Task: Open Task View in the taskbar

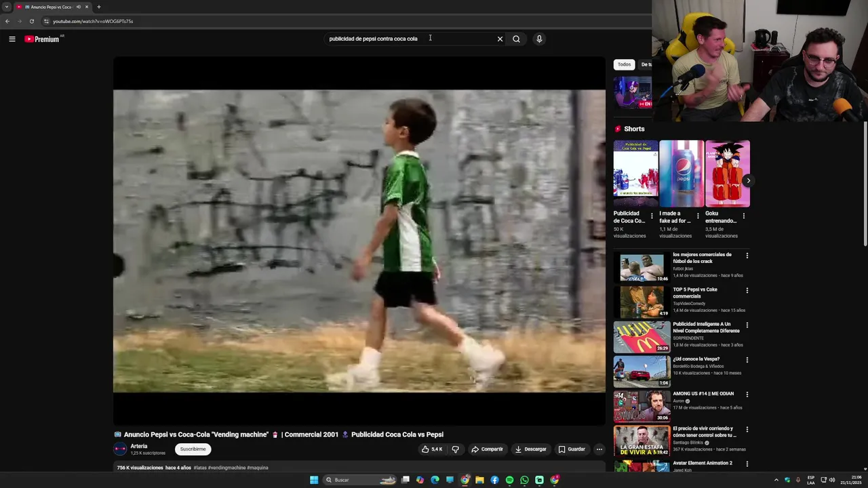Action: coord(405,480)
